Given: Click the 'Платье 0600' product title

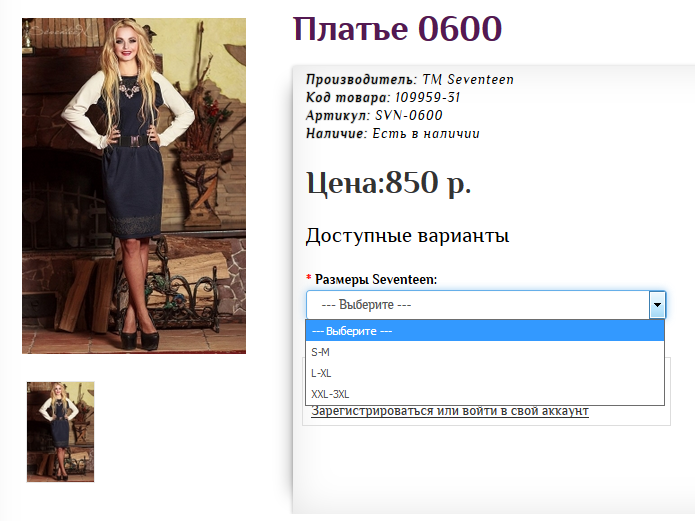Looking at the screenshot, I should (397, 29).
